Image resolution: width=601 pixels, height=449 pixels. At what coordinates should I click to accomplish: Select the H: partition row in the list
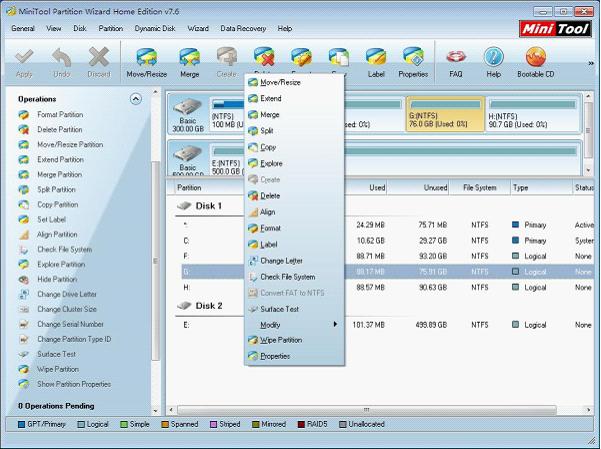click(x=387, y=288)
